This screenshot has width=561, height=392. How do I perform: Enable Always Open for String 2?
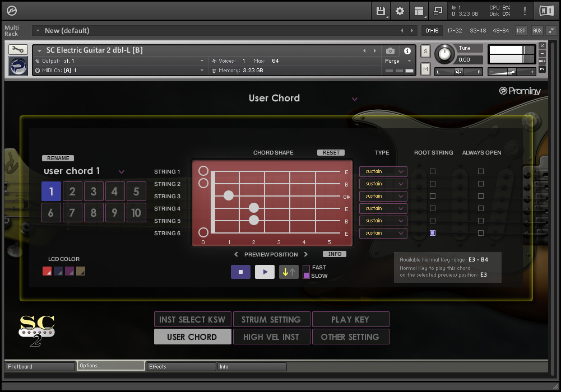(x=481, y=184)
